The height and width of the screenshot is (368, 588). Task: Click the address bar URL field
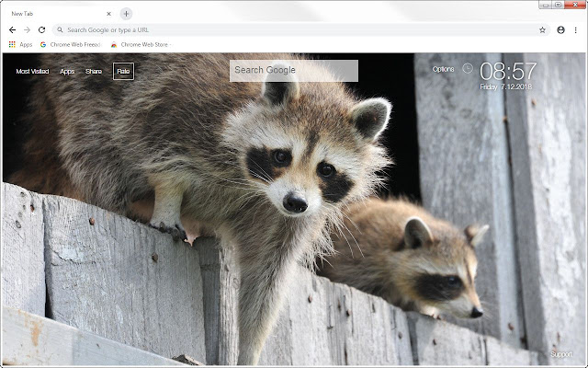(301, 30)
